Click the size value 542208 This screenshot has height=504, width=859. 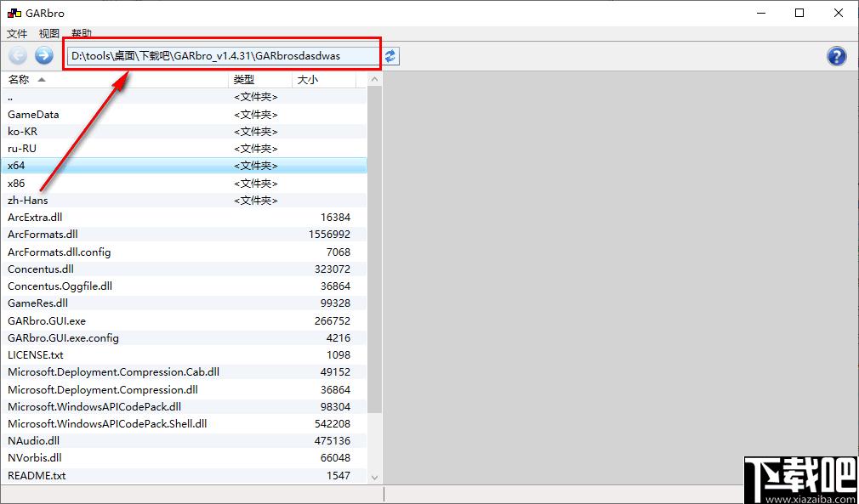333,423
